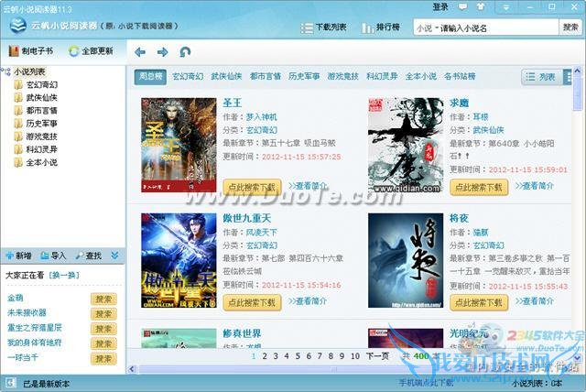The height and width of the screenshot is (392, 586).
Task: Click 点此搜索下载 for 将夜
Action: 479,302
